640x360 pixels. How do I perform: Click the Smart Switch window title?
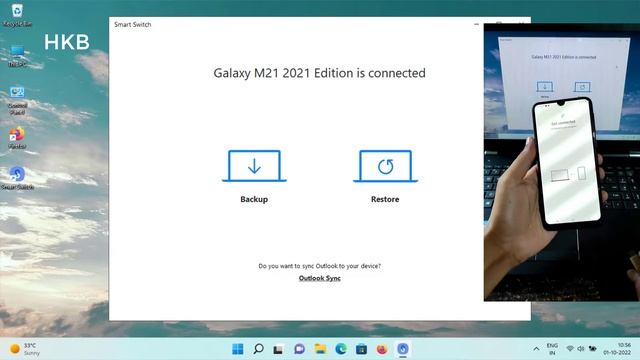pyautogui.click(x=133, y=24)
